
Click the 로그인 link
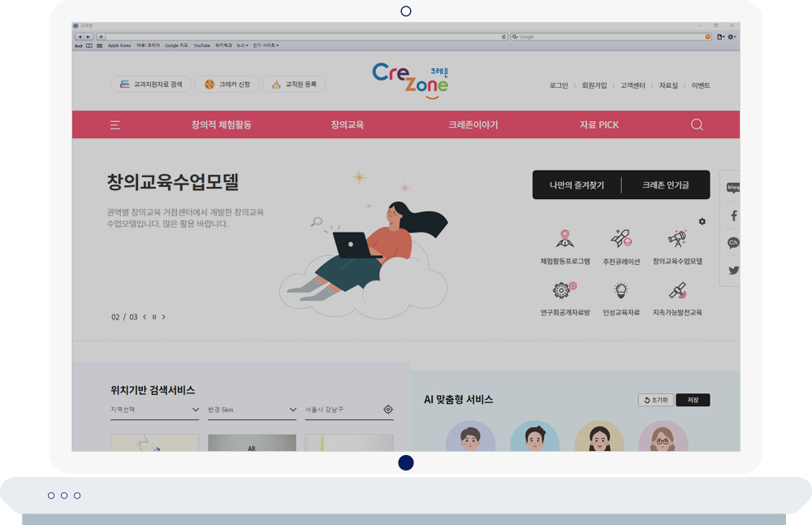pos(559,85)
